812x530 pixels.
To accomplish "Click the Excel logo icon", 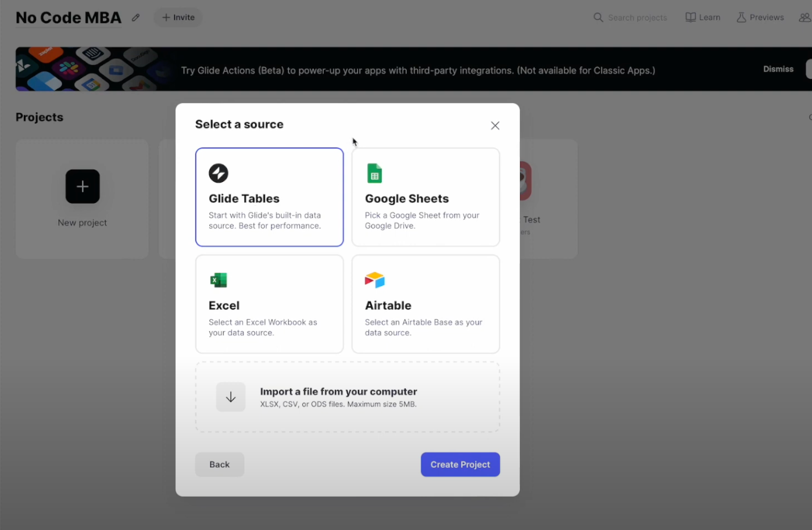I will pyautogui.click(x=219, y=280).
